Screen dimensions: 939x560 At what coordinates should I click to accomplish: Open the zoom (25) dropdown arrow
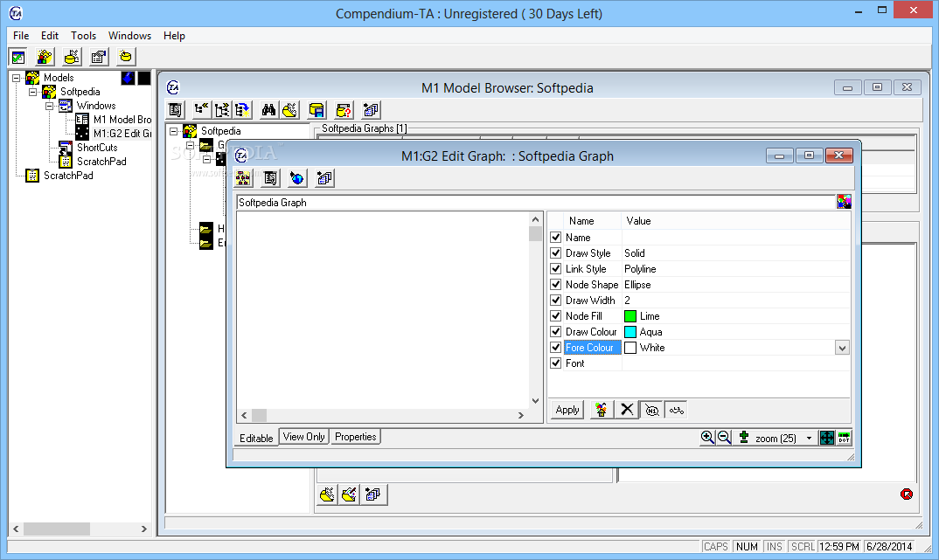tap(809, 438)
